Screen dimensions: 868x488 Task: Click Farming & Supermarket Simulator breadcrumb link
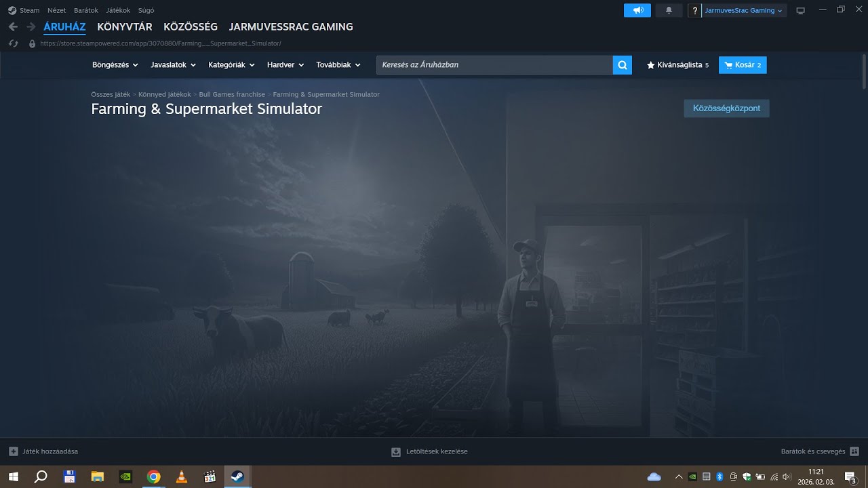(x=326, y=94)
